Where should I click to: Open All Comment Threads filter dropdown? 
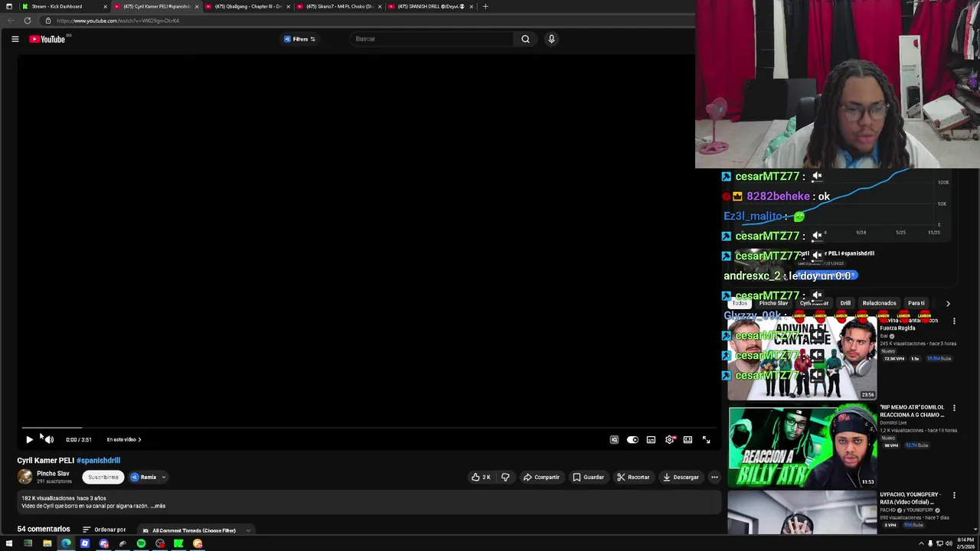[197, 530]
